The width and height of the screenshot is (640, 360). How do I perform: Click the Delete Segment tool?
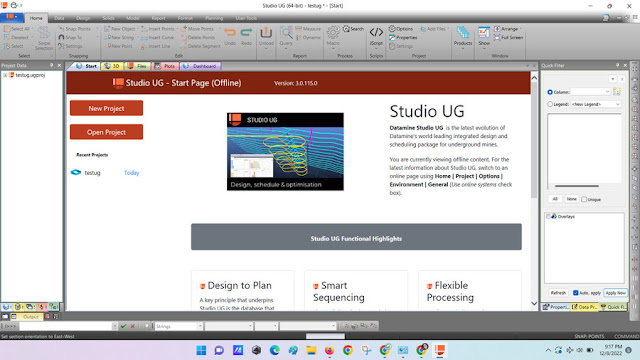click(x=200, y=47)
